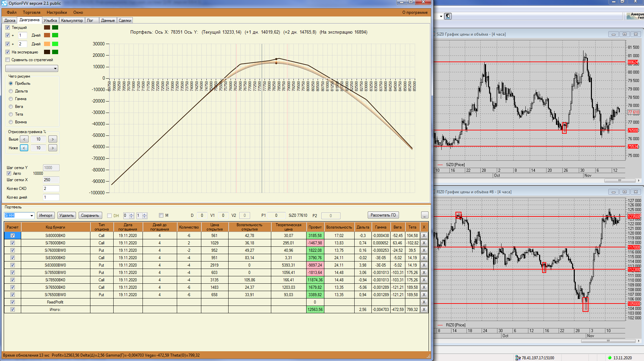
Task: Click the green connection indicator by the date
Action: [610, 358]
